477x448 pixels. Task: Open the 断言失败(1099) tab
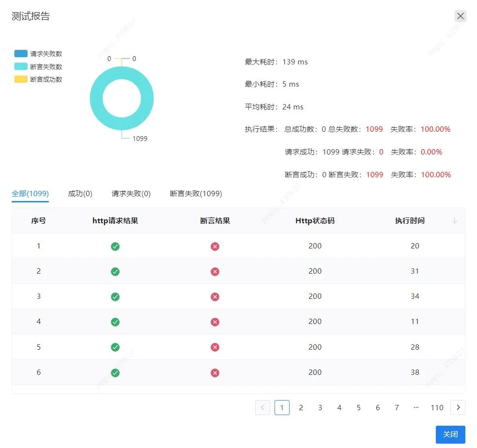tap(195, 193)
